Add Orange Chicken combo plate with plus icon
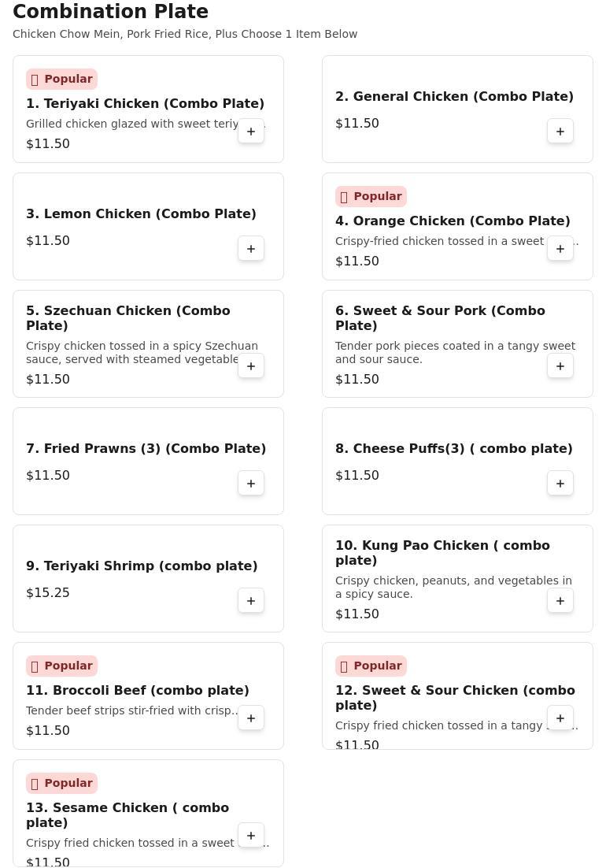This screenshot has width=606, height=868. pos(560,249)
